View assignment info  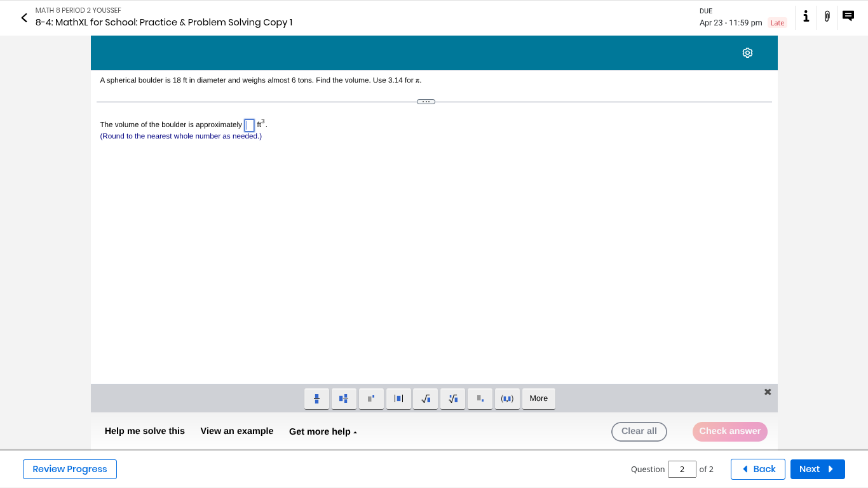[x=806, y=17]
